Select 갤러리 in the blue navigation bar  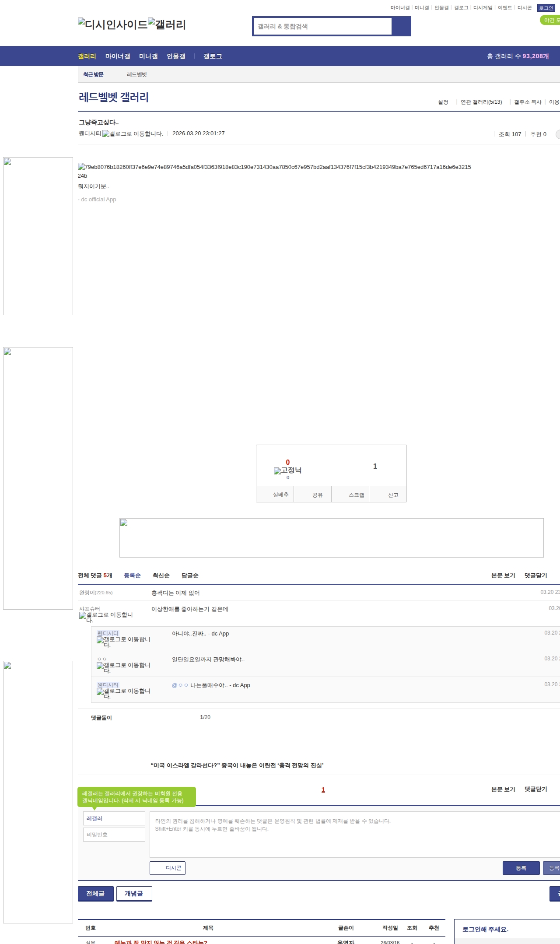(x=87, y=56)
